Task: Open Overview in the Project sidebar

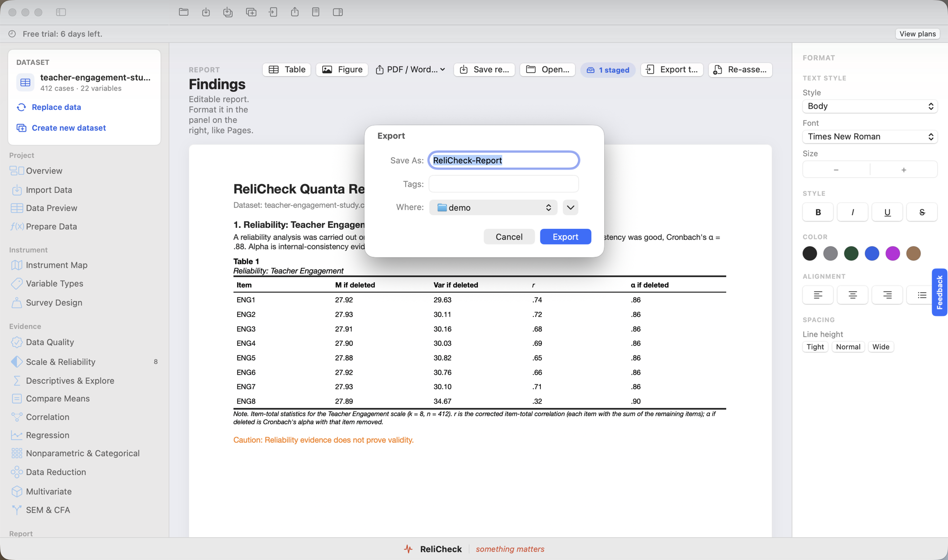Action: click(x=44, y=171)
